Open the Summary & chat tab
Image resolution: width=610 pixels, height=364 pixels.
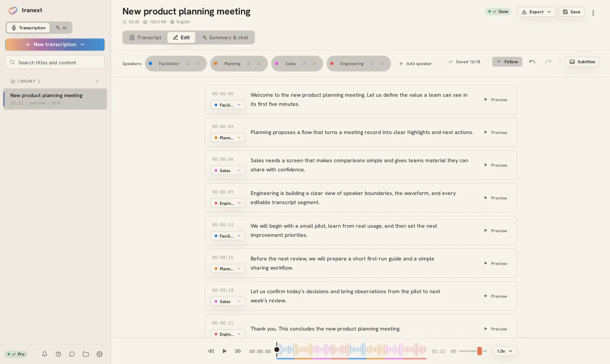tap(225, 37)
